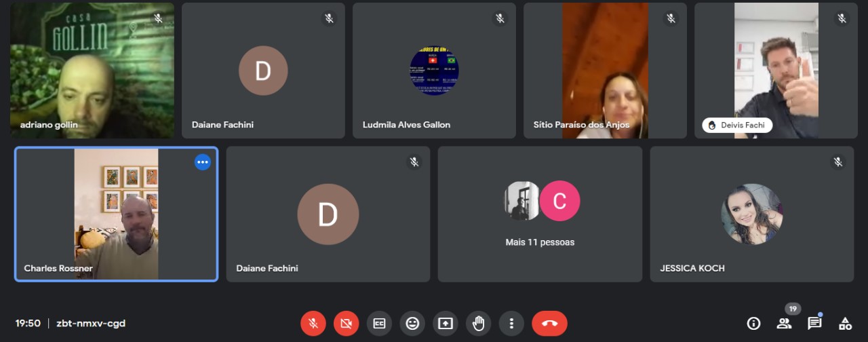Unmute the microphone in bottom toolbar
868x342 pixels.
tap(313, 324)
